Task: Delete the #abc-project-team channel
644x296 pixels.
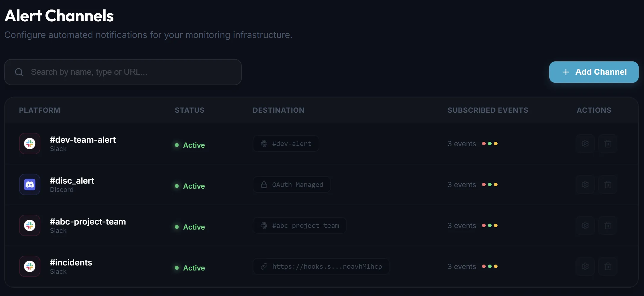Action: click(607, 225)
